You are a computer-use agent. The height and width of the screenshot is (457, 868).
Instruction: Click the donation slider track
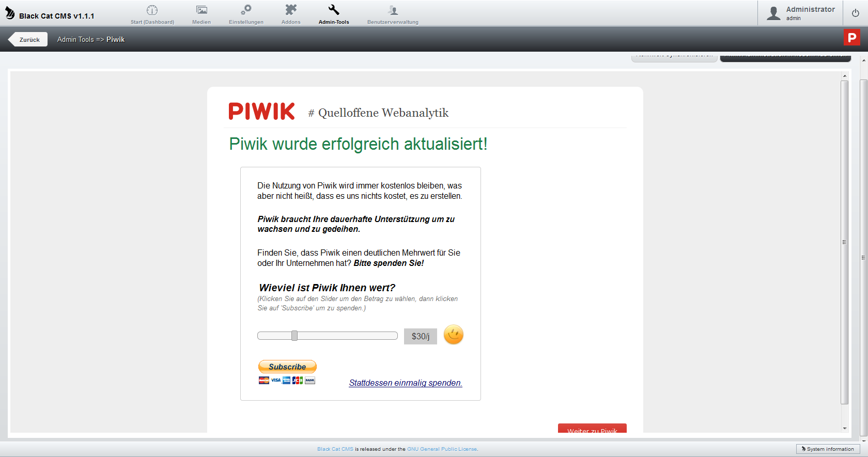click(328, 336)
